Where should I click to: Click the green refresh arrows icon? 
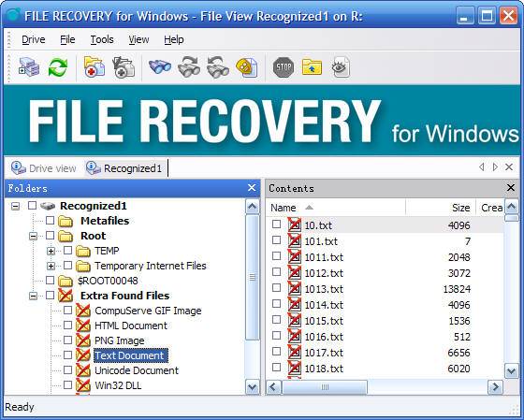tap(58, 67)
